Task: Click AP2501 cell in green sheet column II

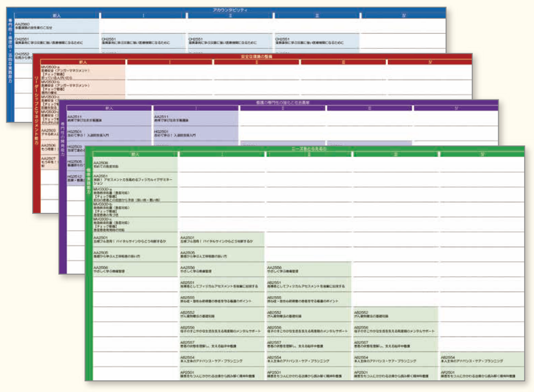Action: click(x=309, y=374)
